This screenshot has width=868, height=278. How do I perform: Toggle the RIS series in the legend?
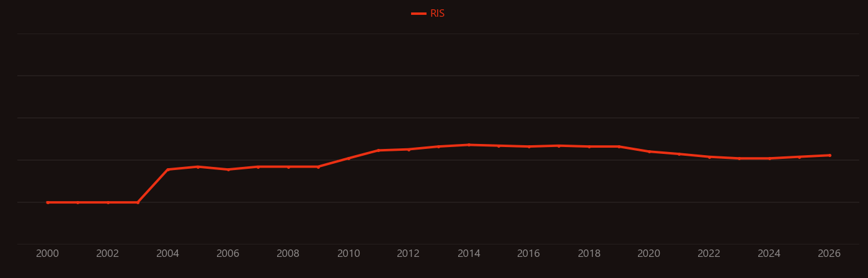click(428, 14)
